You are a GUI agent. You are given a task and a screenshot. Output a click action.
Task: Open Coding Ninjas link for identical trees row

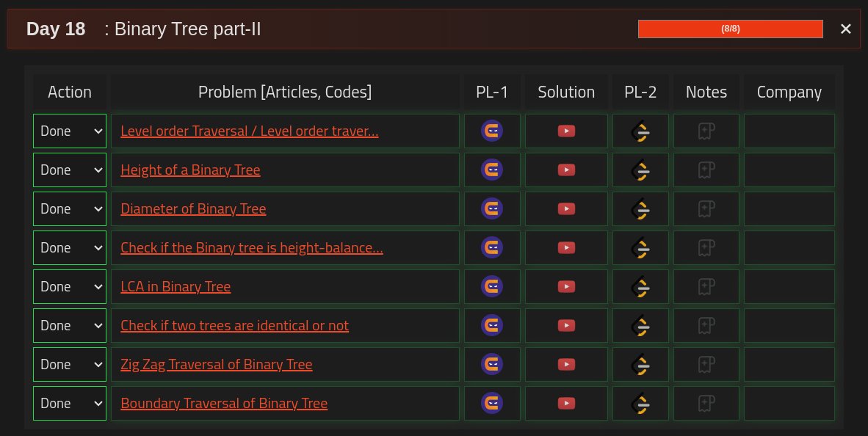coord(491,325)
